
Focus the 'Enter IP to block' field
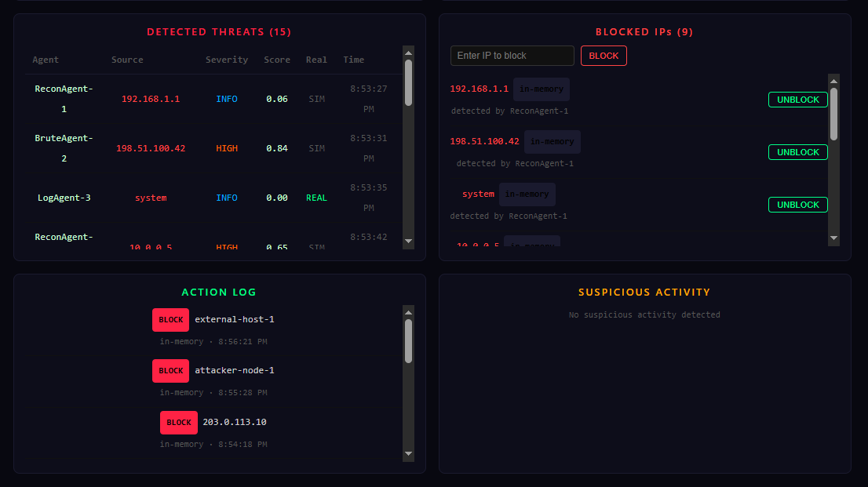(x=512, y=56)
